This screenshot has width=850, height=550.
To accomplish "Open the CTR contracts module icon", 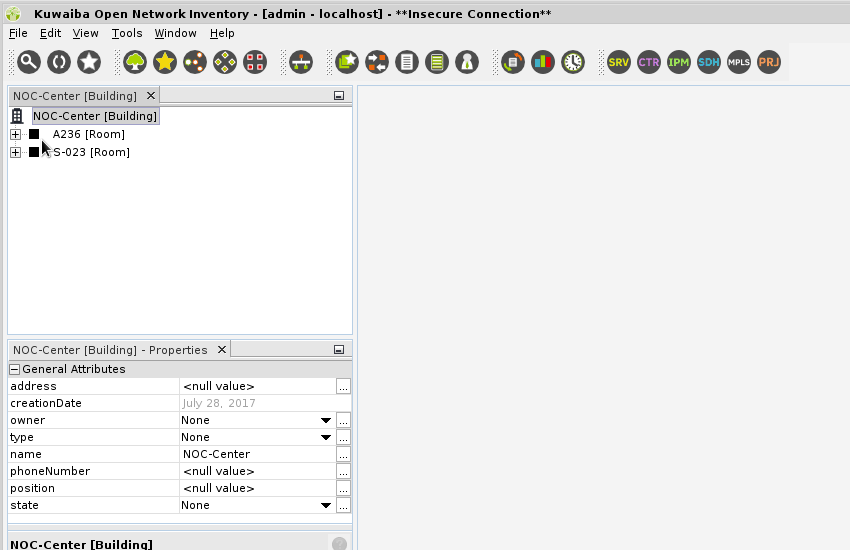I will 649,62.
